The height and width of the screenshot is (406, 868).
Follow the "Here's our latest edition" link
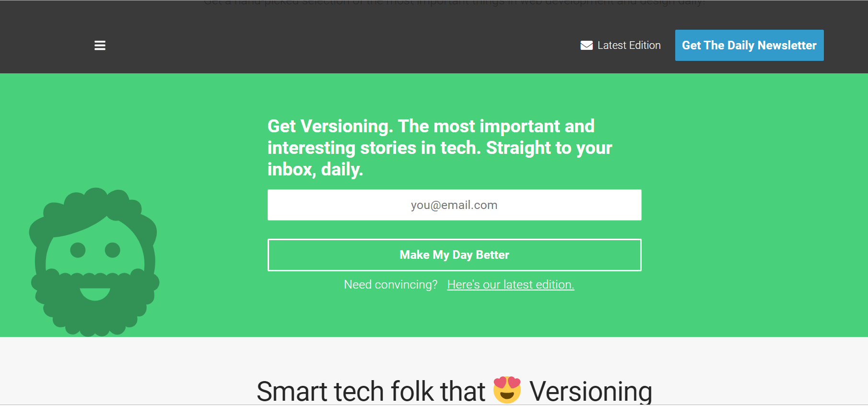(x=510, y=285)
